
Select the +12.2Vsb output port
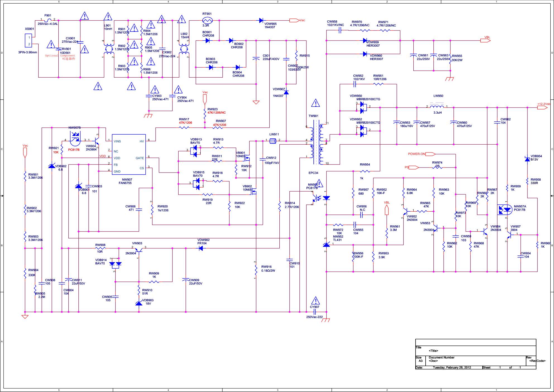542,107
